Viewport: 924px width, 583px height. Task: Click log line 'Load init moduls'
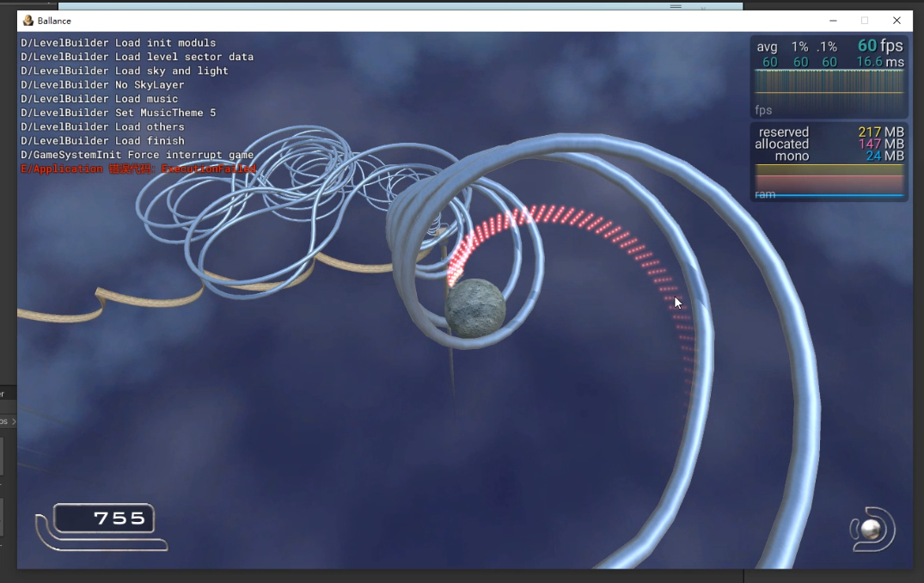coord(119,43)
